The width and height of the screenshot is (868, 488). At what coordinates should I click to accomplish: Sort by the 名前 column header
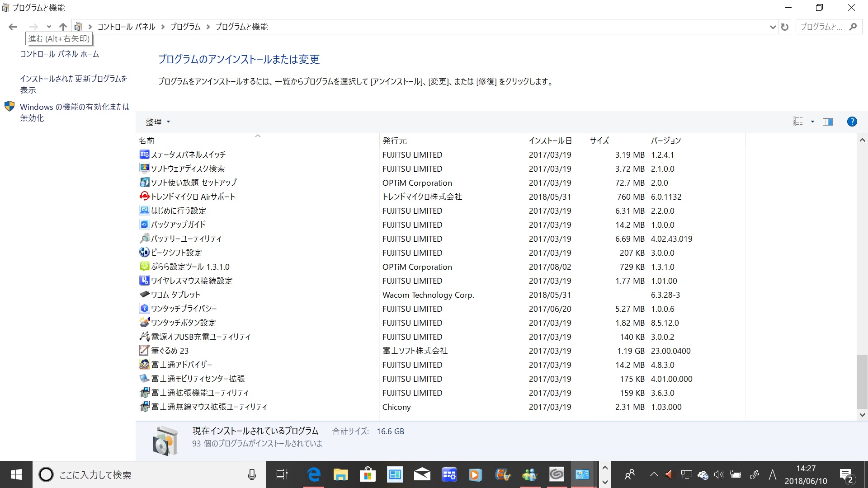click(146, 141)
